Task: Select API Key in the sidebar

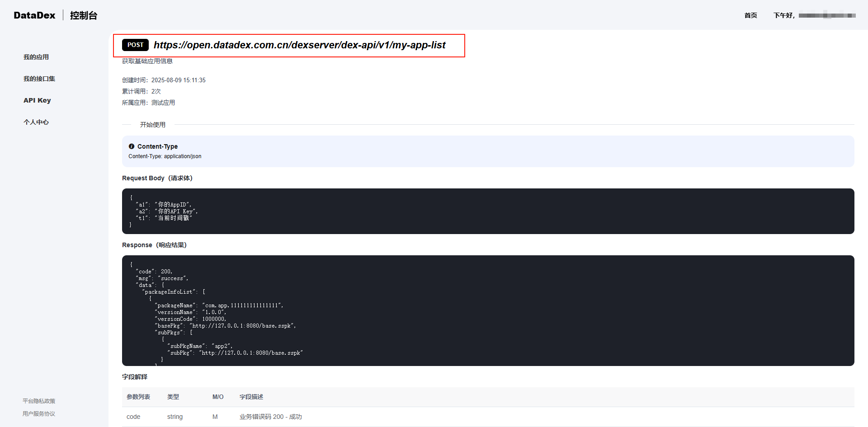Action: pos(37,100)
